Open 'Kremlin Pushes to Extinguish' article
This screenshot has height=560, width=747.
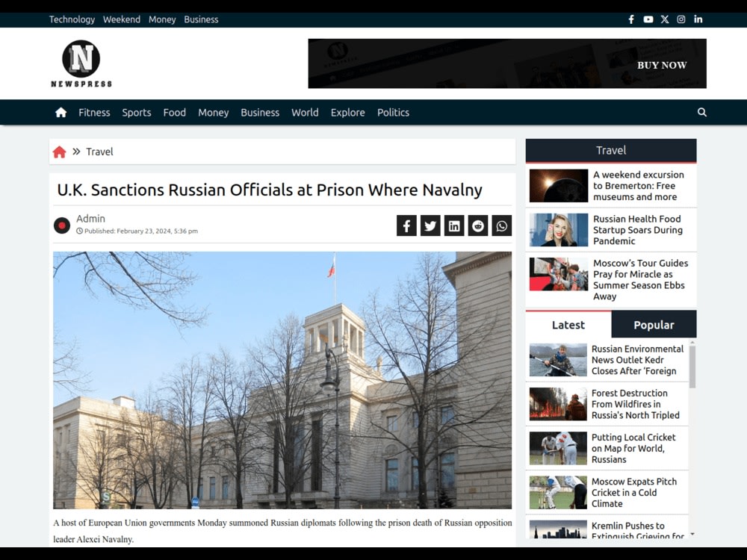tap(637, 531)
